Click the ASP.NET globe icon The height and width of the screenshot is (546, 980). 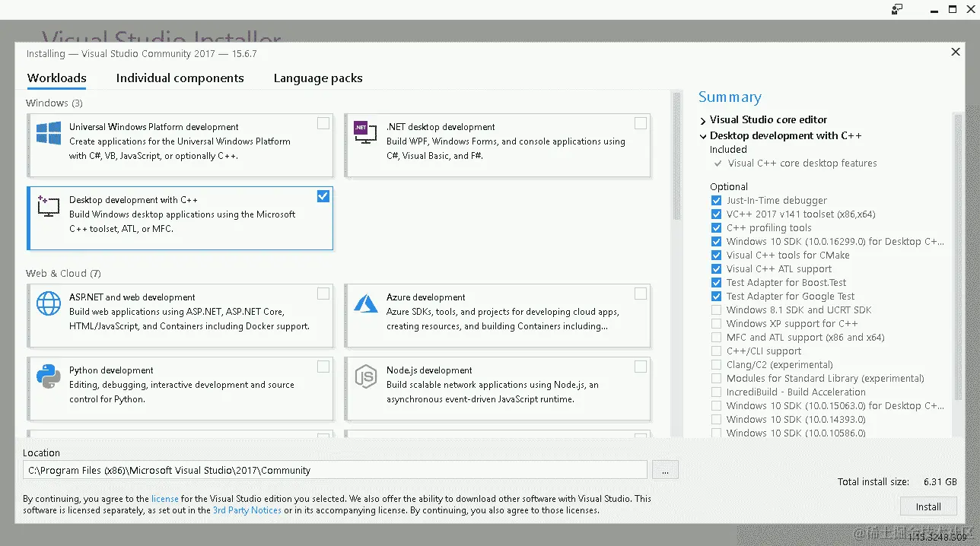click(49, 303)
